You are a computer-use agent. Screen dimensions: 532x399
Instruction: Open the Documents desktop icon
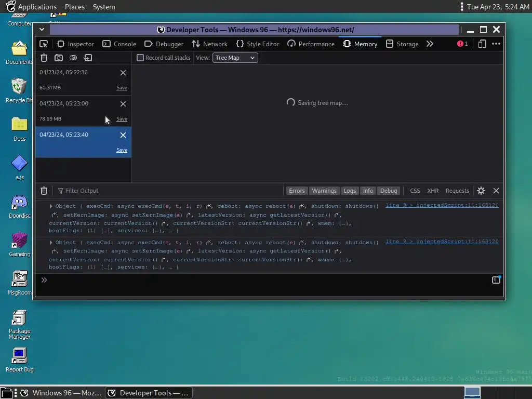click(19, 53)
